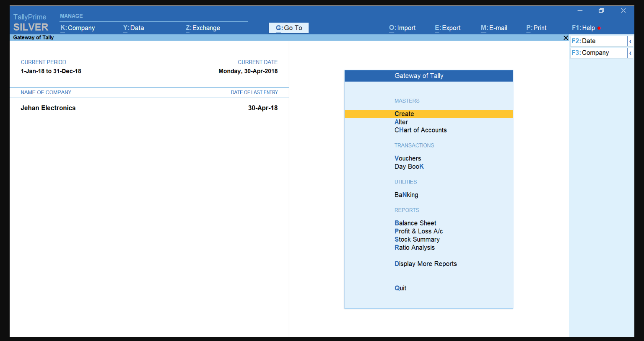The image size is (644, 341).
Task: Open the Y: Data menu
Action: click(133, 28)
